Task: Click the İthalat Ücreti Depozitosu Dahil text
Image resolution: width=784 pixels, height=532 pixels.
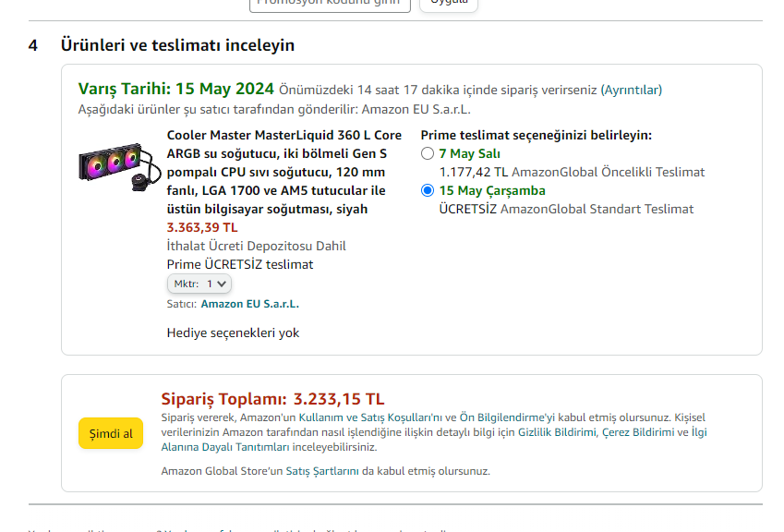Action: [256, 246]
